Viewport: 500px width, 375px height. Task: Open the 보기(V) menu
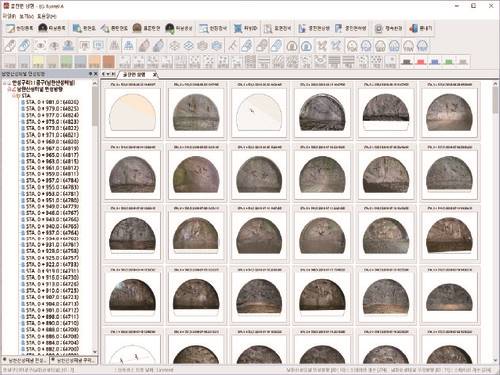click(x=26, y=16)
